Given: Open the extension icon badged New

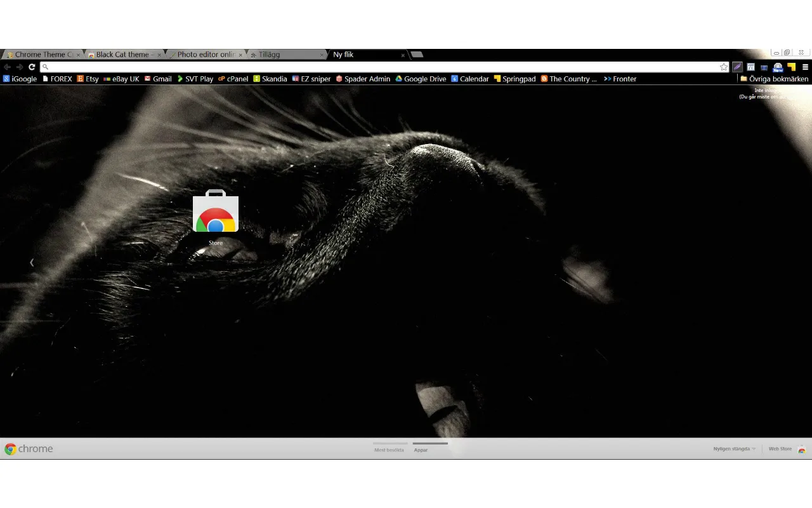Looking at the screenshot, I should pyautogui.click(x=778, y=67).
